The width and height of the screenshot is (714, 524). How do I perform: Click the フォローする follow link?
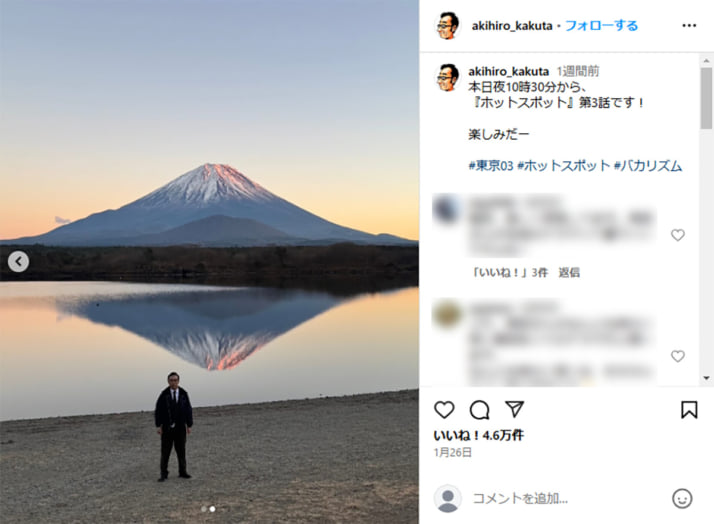[x=601, y=25]
